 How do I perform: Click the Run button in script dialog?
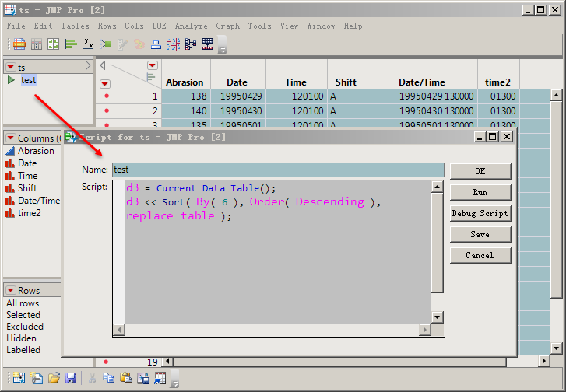click(480, 192)
